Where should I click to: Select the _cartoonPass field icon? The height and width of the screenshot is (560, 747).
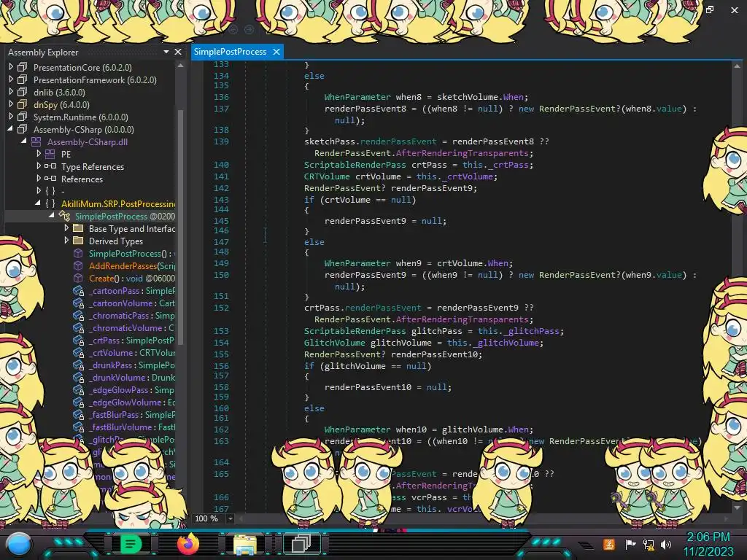point(79,291)
